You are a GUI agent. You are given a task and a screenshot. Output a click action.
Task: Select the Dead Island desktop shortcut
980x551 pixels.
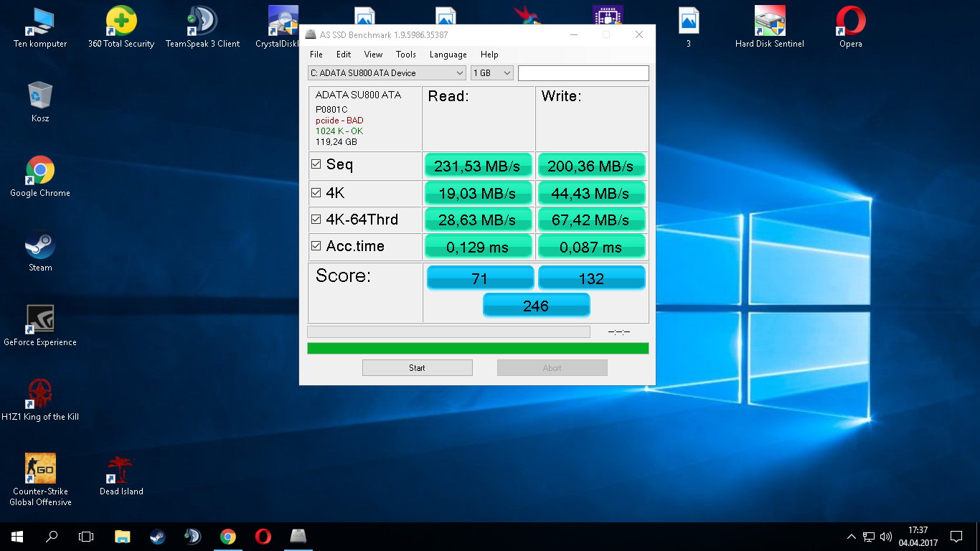[121, 475]
